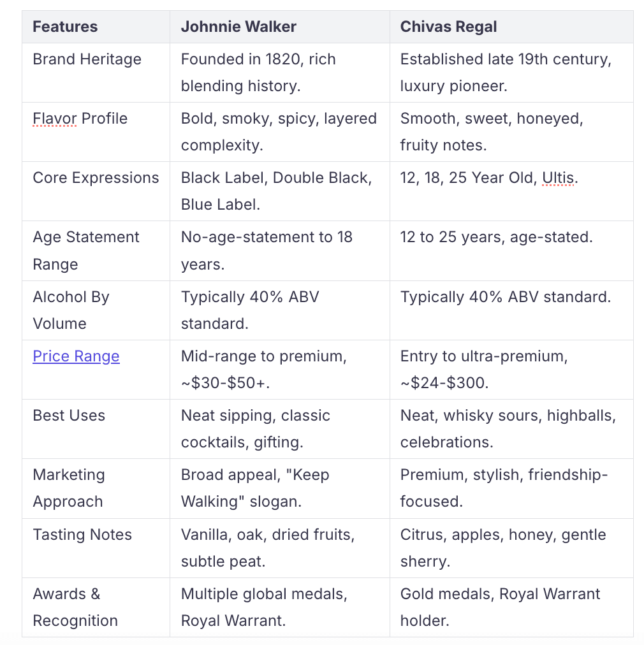Click the "Gold medals, Royal Warrant" cell
644x645 pixels.
(511, 607)
